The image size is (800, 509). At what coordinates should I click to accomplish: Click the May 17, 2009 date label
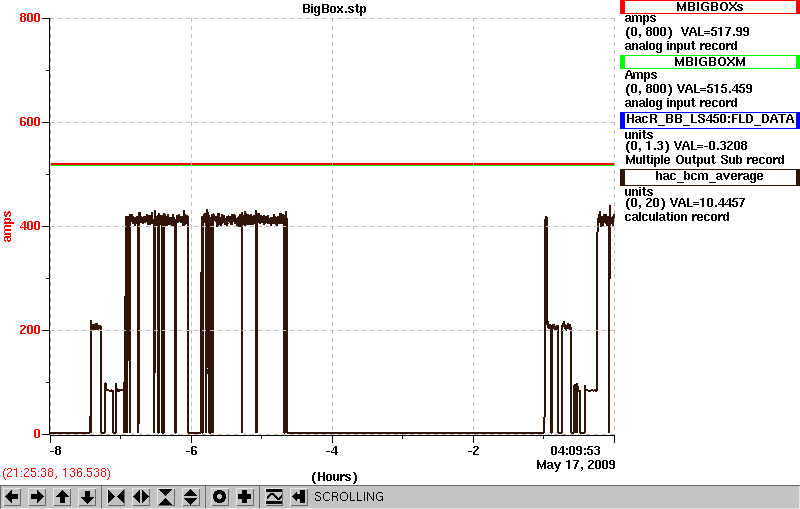tap(576, 465)
